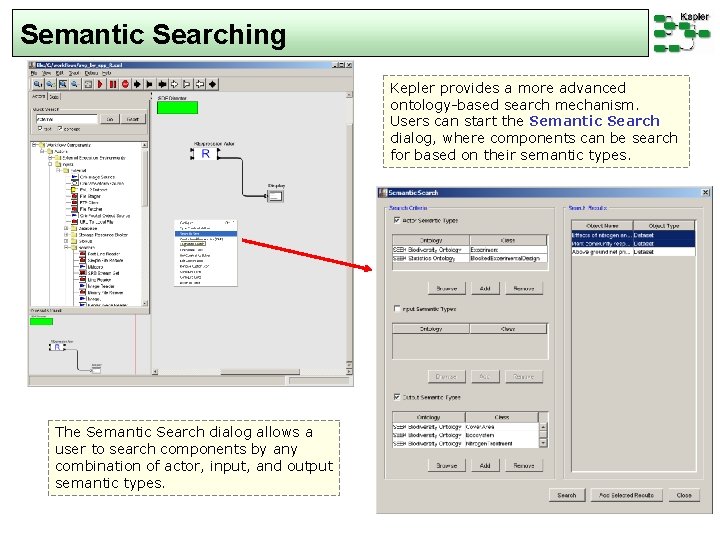
Task: Expand External Execution Environments folder
Action: tap(51, 158)
